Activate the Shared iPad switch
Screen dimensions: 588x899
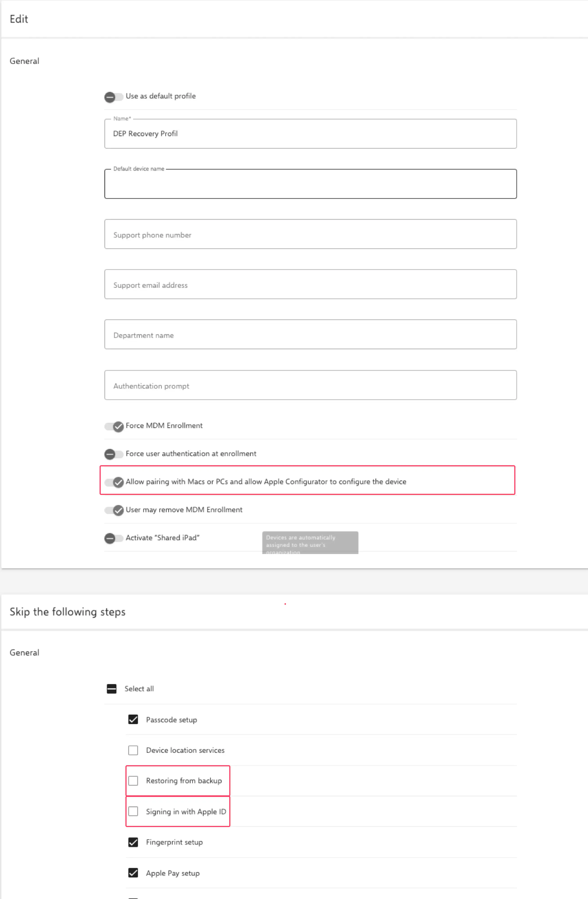tap(113, 538)
